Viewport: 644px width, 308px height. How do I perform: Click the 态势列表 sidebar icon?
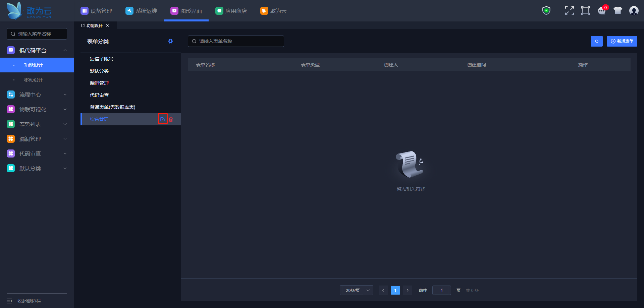click(11, 124)
